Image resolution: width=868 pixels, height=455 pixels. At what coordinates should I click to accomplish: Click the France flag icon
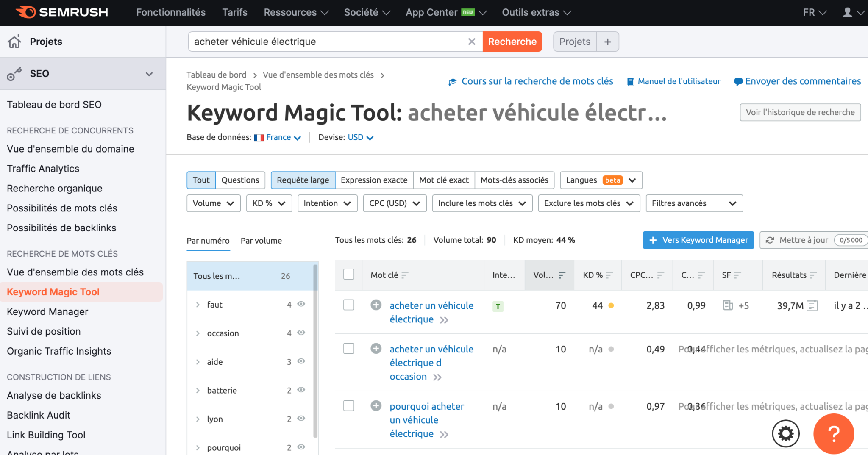click(x=259, y=138)
